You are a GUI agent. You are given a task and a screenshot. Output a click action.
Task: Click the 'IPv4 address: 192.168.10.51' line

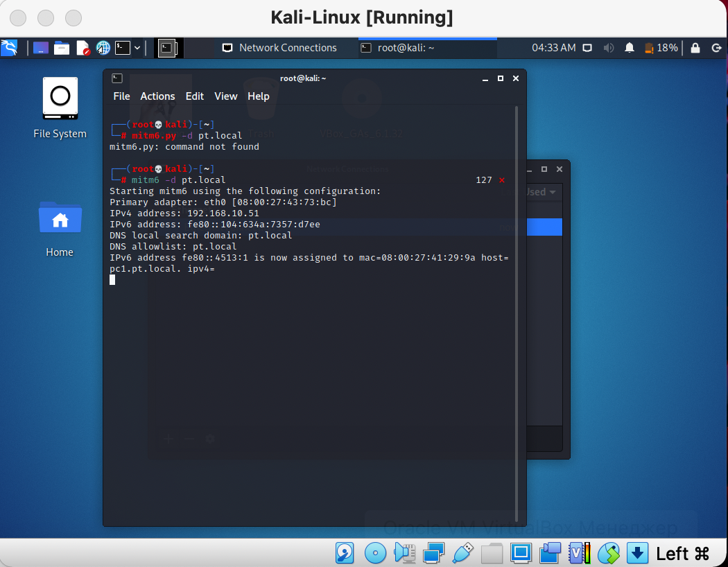(184, 213)
